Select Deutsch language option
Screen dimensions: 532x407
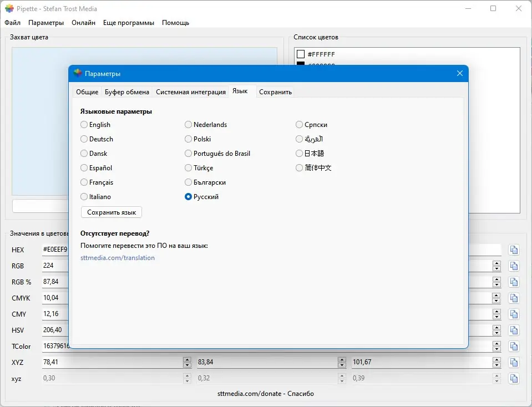(x=84, y=139)
